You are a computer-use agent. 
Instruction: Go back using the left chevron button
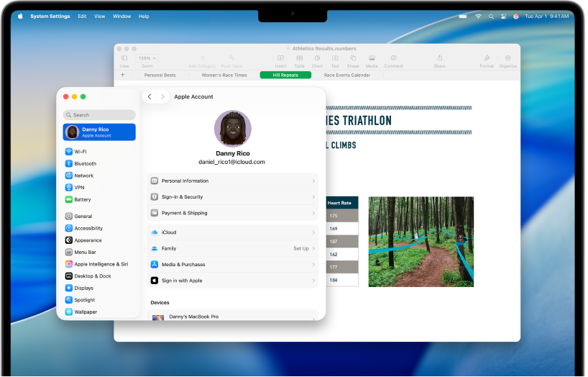point(150,96)
